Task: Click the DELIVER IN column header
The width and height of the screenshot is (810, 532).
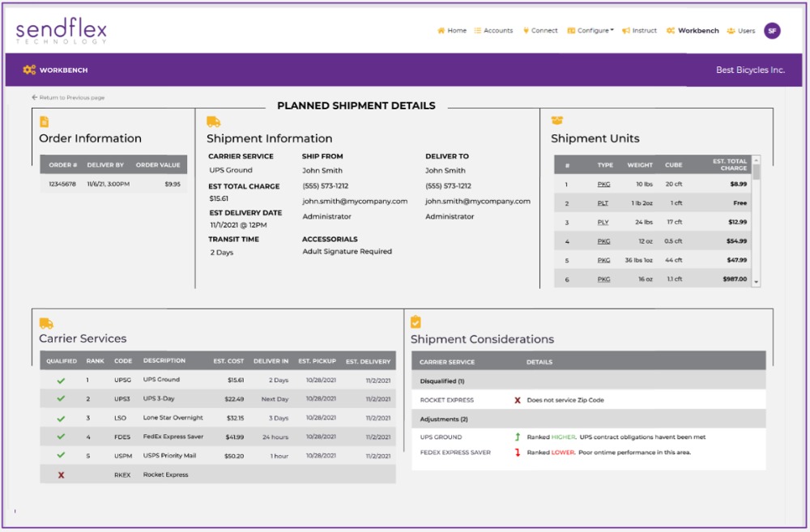Action: [271, 361]
